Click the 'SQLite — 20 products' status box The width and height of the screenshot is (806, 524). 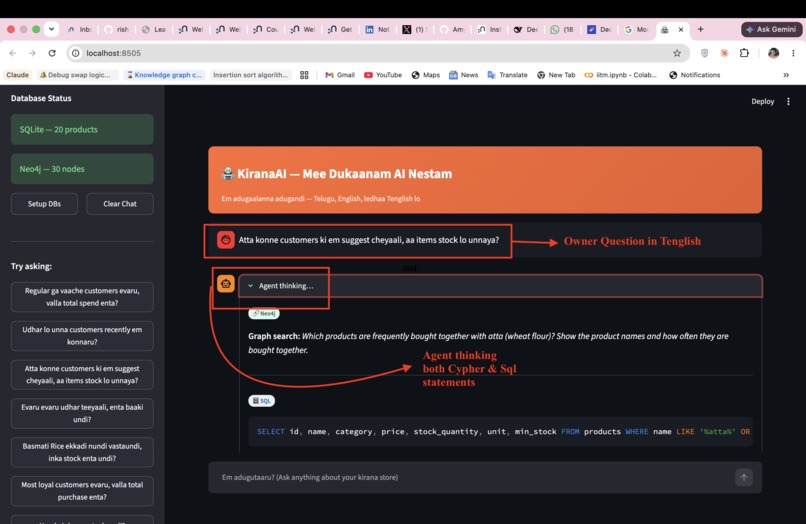[82, 130]
